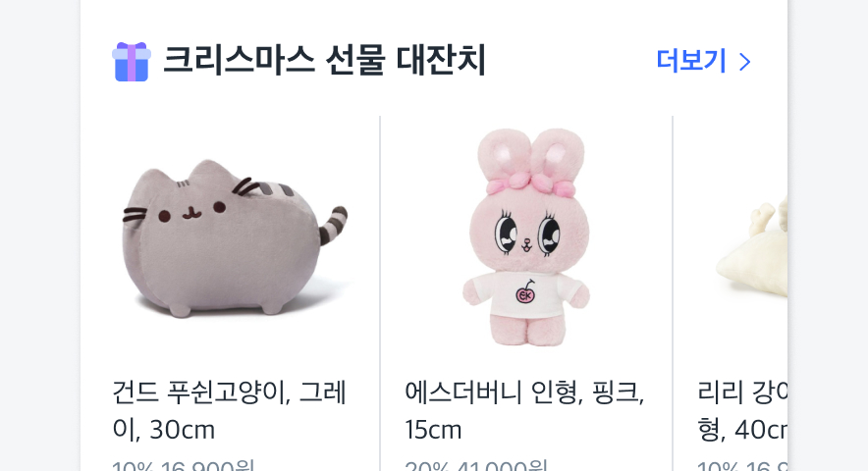This screenshot has width=868, height=471.
Task: Select the 리리 강 40cm product title
Action: [742, 411]
